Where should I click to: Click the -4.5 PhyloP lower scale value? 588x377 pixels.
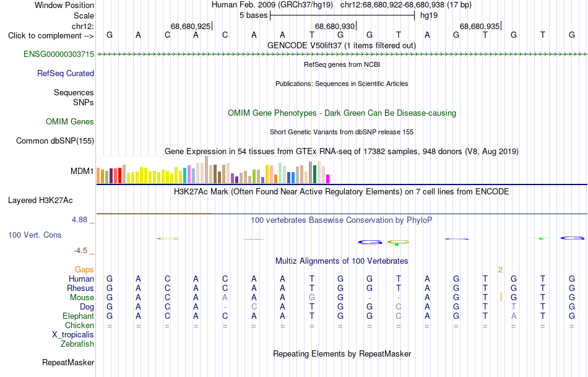pos(80,251)
